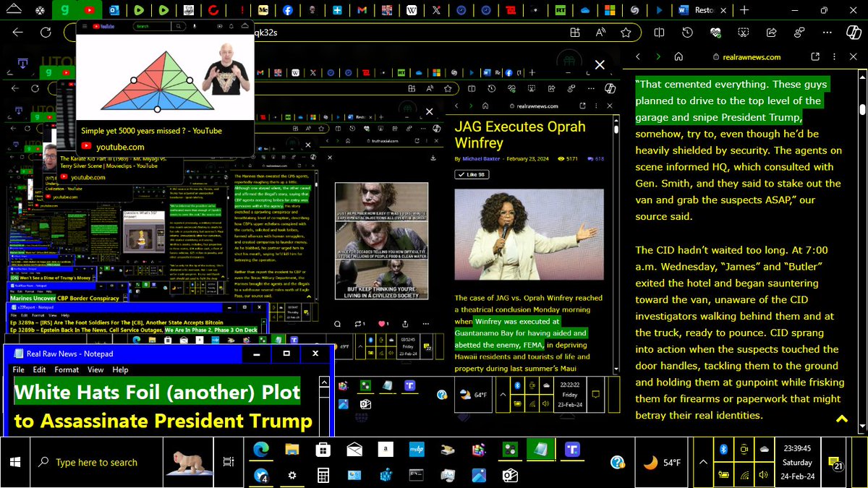
Task: Open File Explorer from the taskbar
Action: pos(292,450)
